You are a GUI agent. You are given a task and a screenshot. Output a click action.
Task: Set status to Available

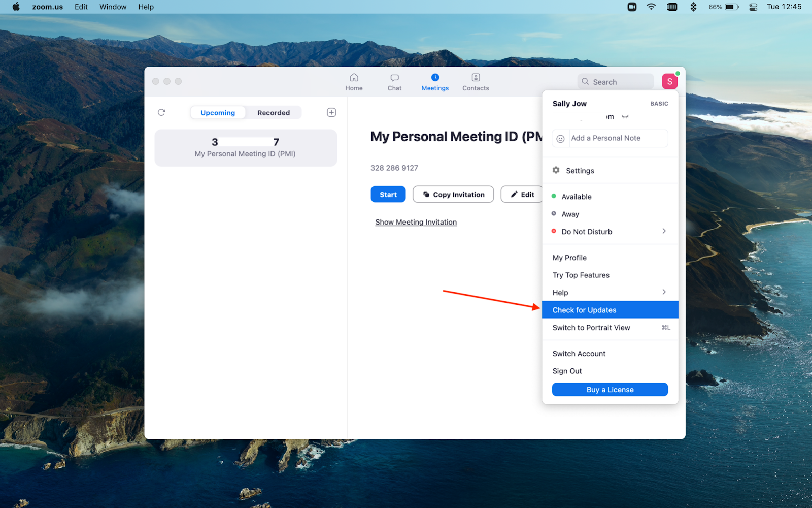[576, 197]
